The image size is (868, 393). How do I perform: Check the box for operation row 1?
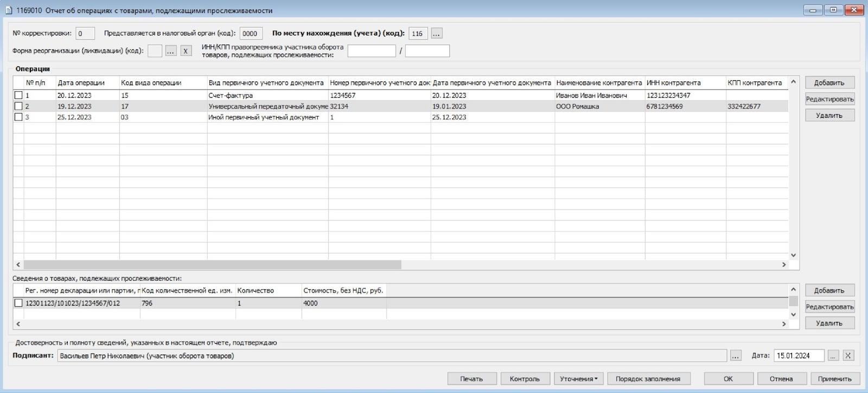tap(18, 96)
